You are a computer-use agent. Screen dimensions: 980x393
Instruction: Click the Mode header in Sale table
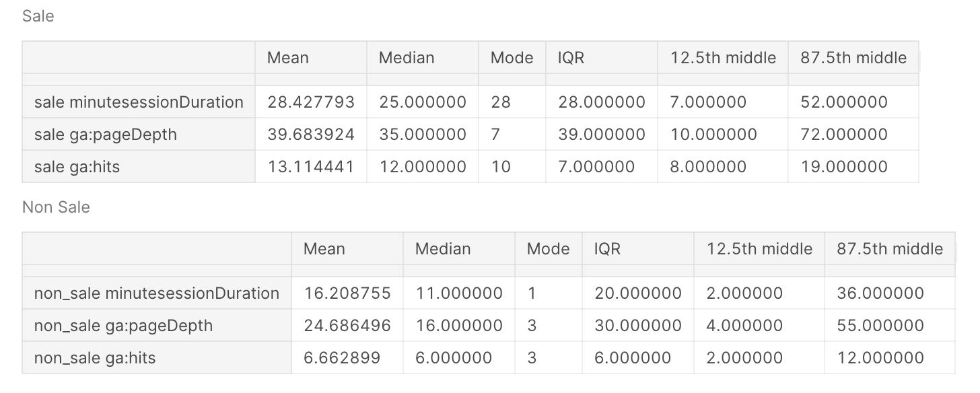pyautogui.click(x=512, y=58)
